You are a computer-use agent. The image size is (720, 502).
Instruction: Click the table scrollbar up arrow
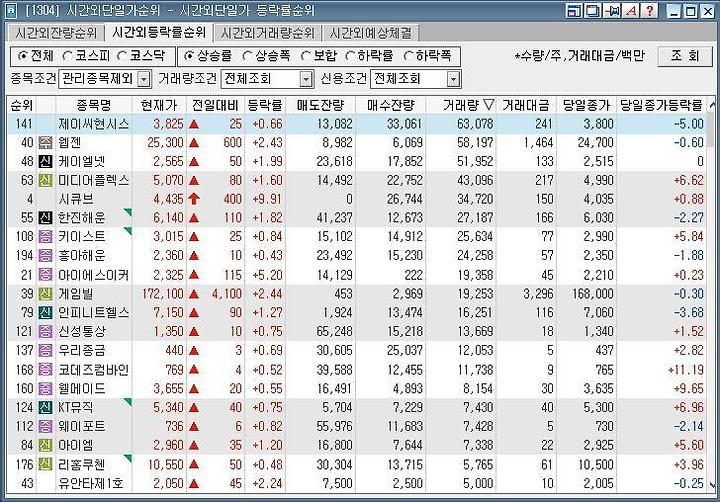[711, 105]
